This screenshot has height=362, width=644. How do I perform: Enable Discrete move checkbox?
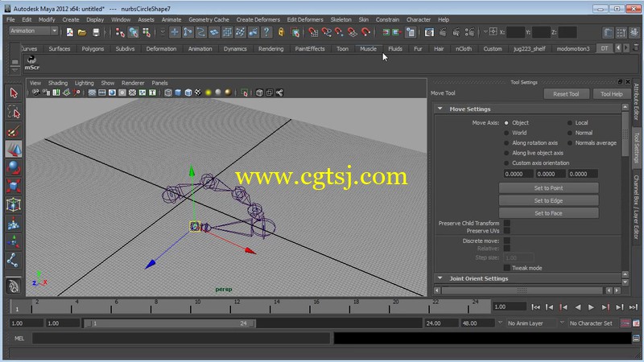click(507, 241)
